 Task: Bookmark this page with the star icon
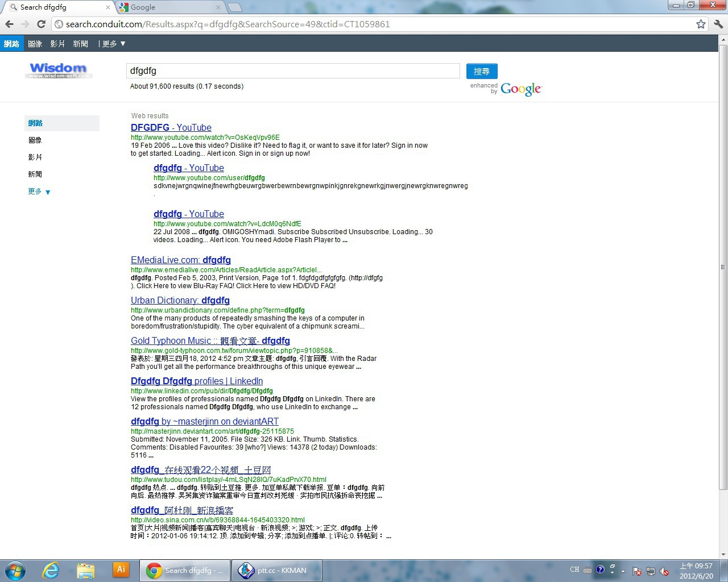(x=701, y=24)
